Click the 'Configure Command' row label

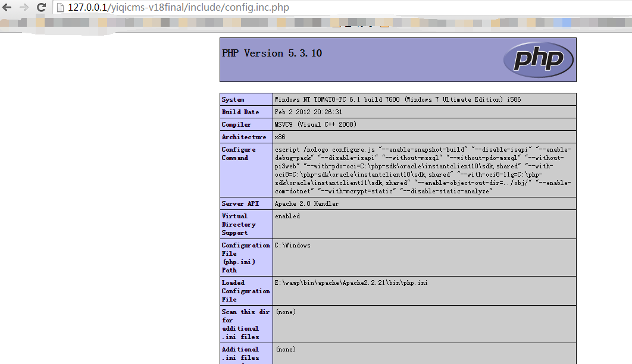pyautogui.click(x=238, y=153)
